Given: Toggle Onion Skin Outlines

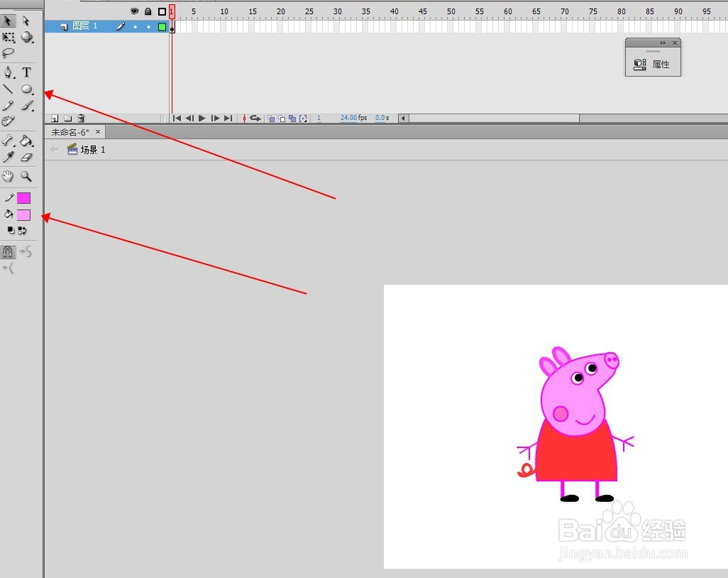Looking at the screenshot, I should pos(282,119).
